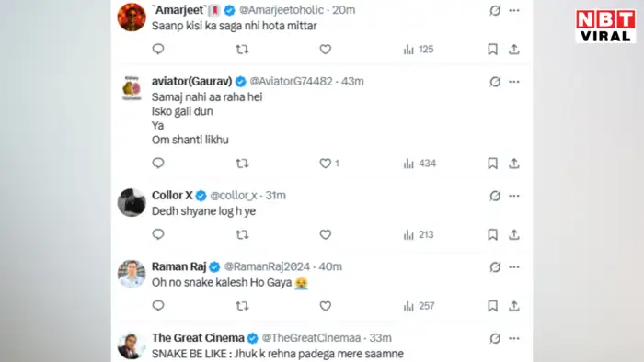This screenshot has width=644, height=362.
Task: Retweet aviator(Gaurav)'s post
Action: [x=242, y=164]
